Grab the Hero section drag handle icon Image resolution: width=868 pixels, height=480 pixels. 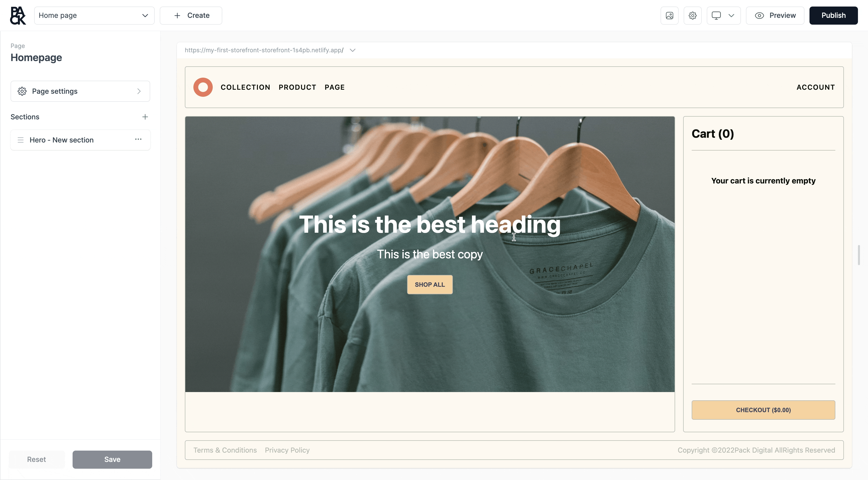(21, 140)
